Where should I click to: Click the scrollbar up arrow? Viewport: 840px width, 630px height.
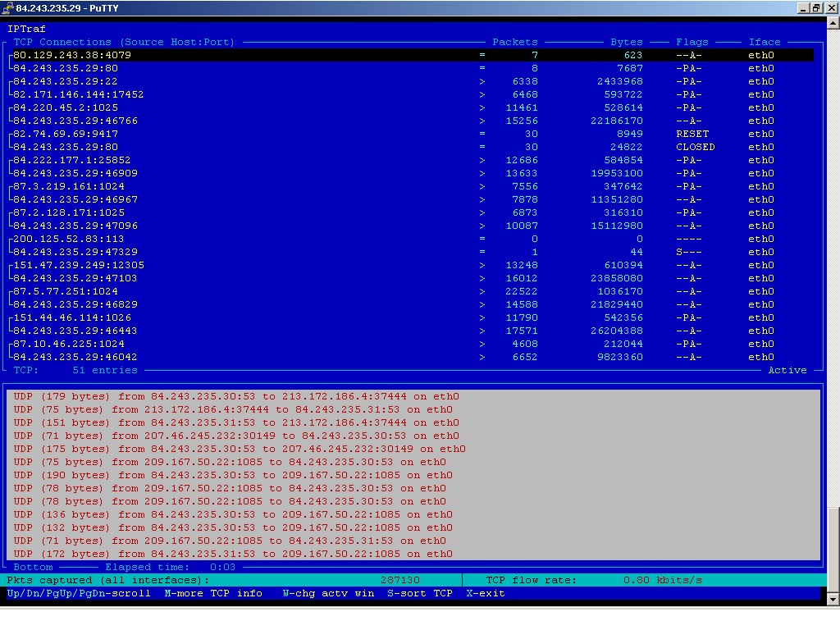tap(833, 22)
